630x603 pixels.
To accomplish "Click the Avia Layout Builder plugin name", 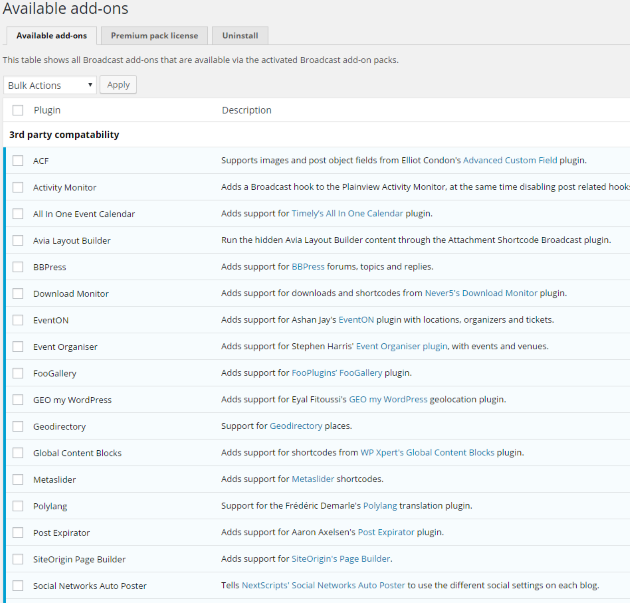I will pyautogui.click(x=72, y=241).
